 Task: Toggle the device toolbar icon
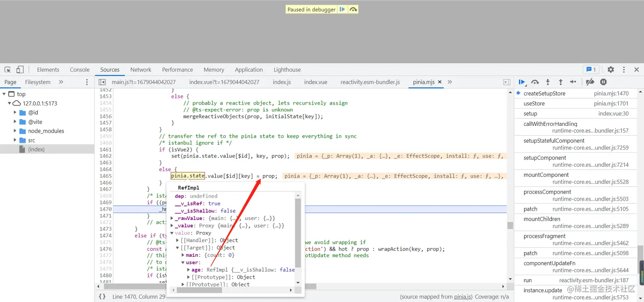point(20,69)
